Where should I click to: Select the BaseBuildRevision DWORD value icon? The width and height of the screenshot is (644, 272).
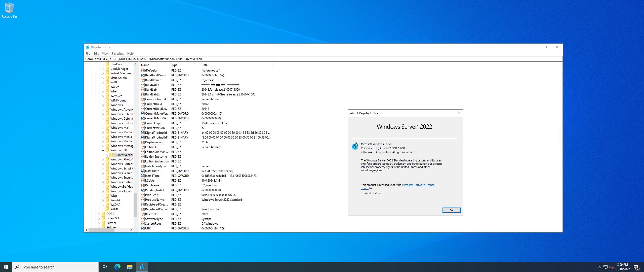click(x=142, y=75)
